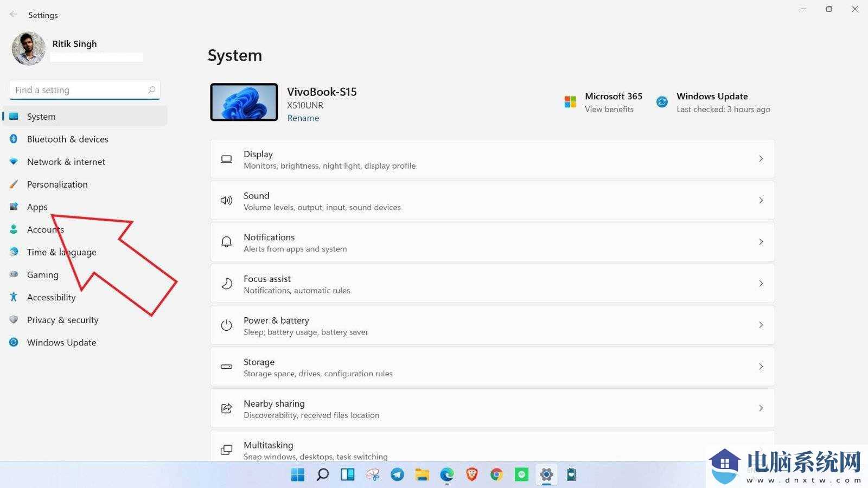Screen dimensions: 868x488
Task: Open Ritik Singh profile picture
Action: 29,49
